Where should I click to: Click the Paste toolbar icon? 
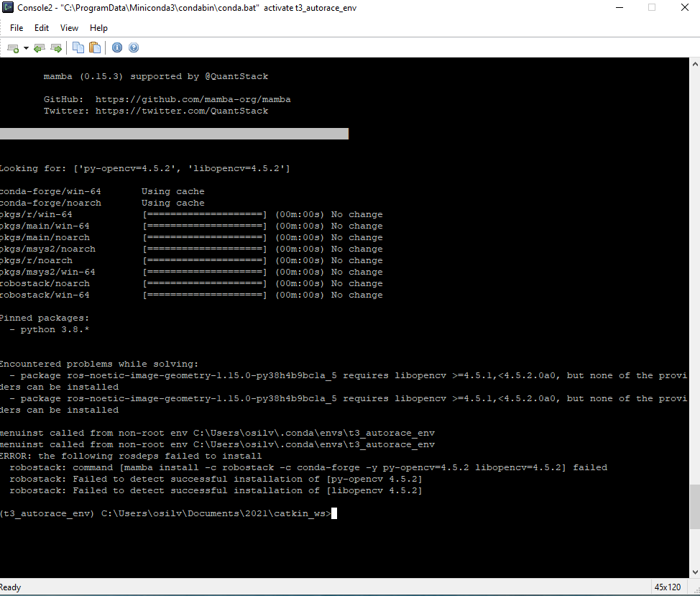point(95,47)
